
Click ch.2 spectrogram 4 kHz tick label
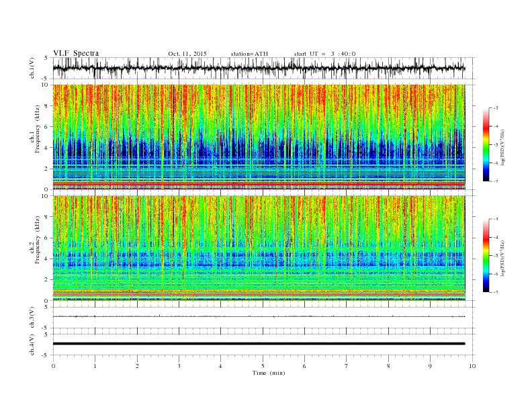point(47,259)
